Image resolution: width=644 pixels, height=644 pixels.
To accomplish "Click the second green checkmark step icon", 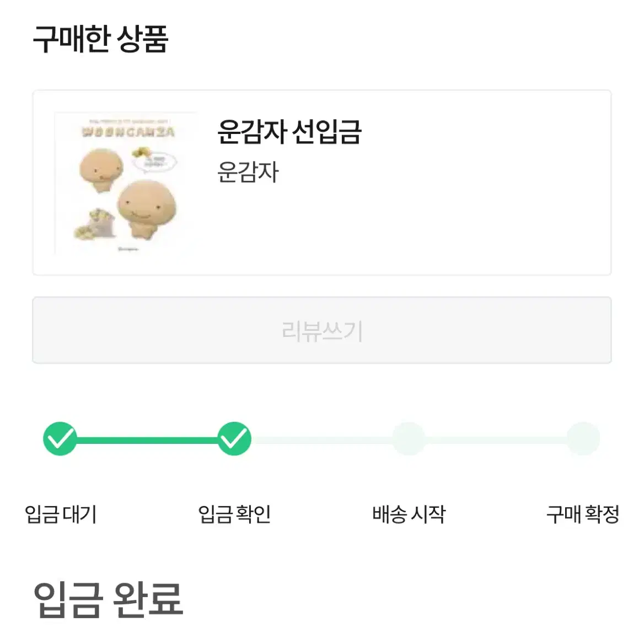I will (234, 439).
